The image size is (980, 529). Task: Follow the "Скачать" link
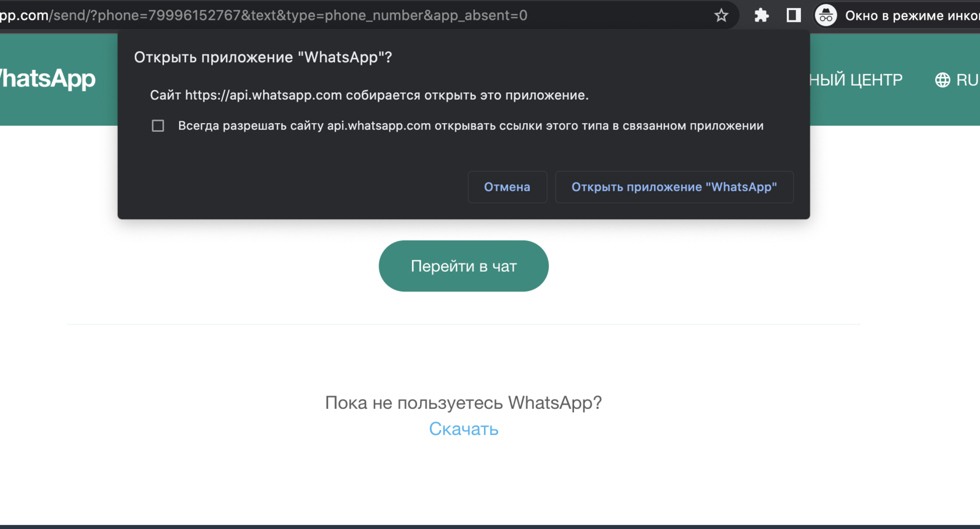463,429
